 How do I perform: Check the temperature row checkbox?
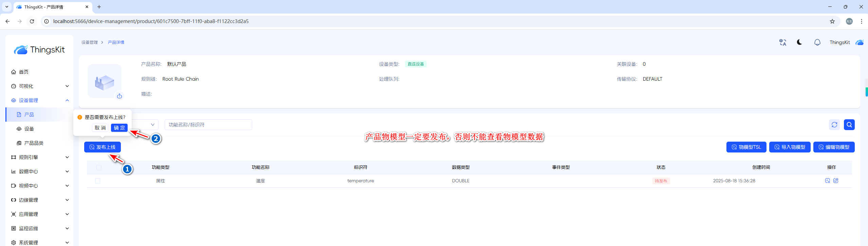coord(98,181)
